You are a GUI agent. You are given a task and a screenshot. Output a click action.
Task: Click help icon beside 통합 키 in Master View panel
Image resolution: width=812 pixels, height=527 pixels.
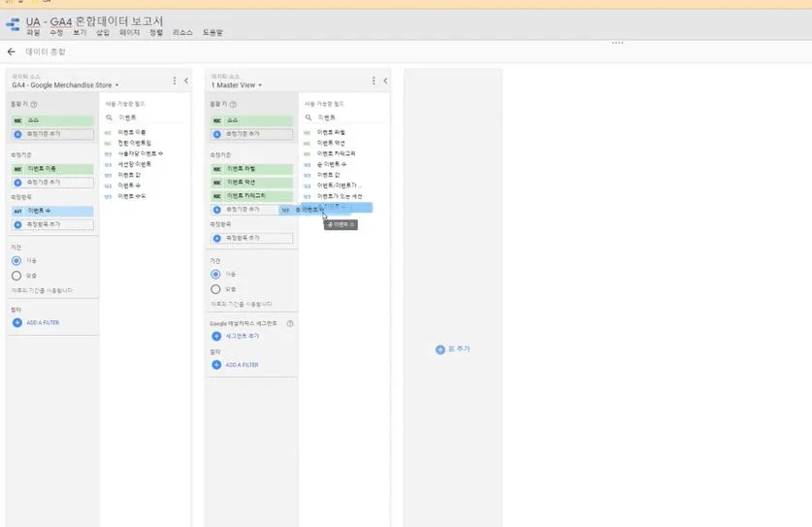coord(233,105)
